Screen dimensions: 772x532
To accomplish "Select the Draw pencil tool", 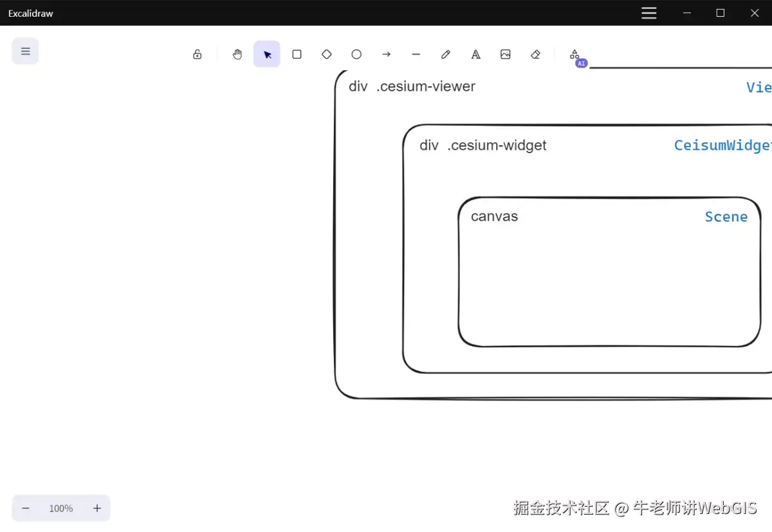I will [x=446, y=55].
